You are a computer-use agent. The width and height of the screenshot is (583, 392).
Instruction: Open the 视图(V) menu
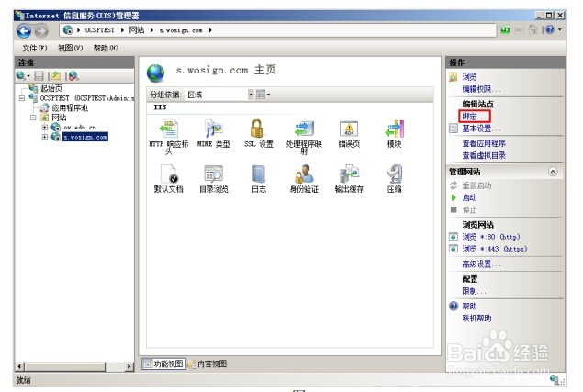coord(71,48)
